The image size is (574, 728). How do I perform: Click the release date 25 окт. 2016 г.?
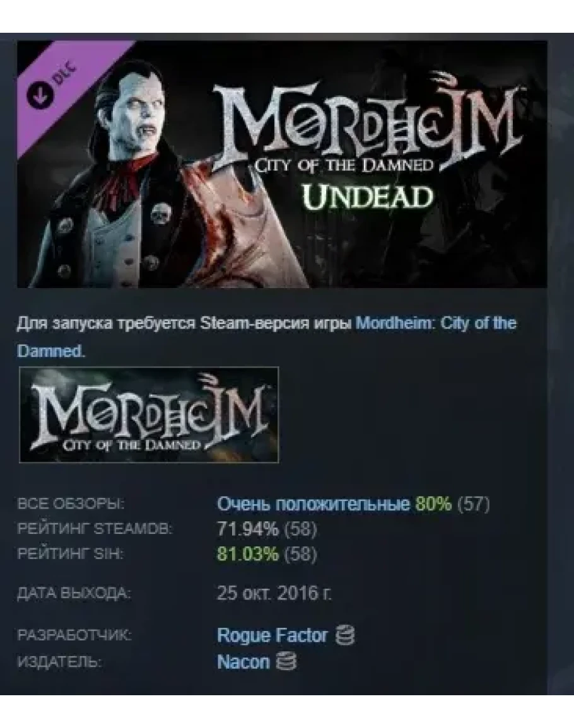[274, 593]
